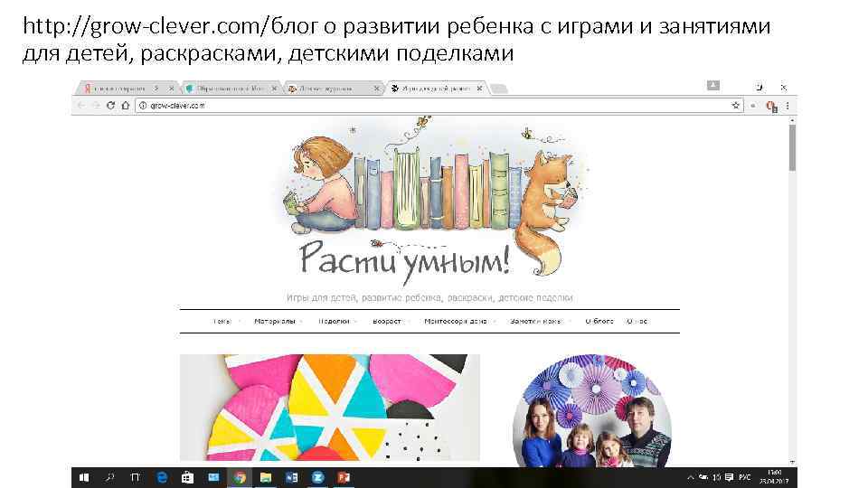Viewport: 868px width, 488px height.
Task: Open Task View on the taskbar
Action: point(135,477)
